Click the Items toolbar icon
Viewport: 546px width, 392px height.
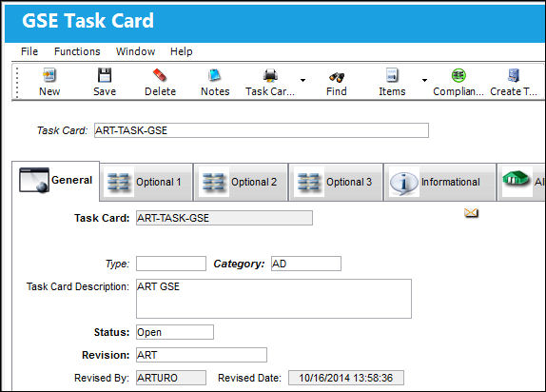[x=392, y=75]
